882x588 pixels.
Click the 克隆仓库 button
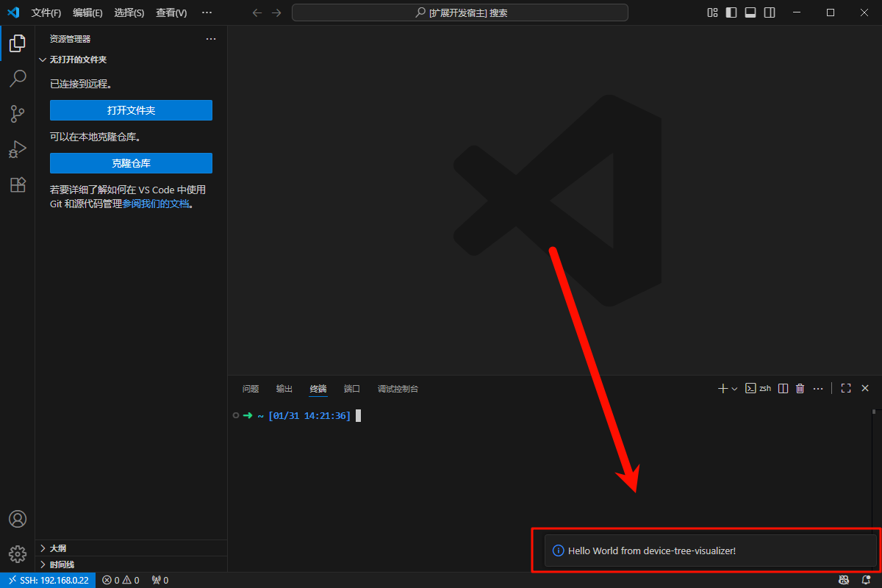[131, 163]
